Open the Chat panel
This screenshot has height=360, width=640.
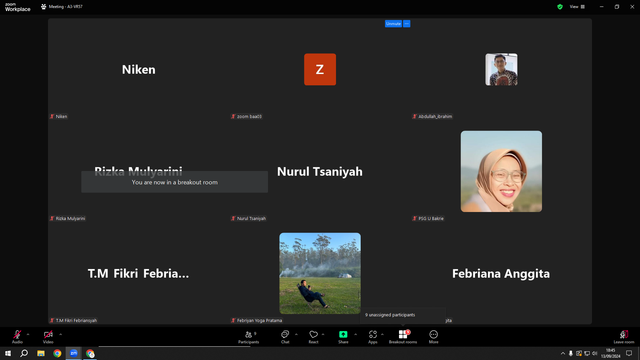tap(285, 337)
